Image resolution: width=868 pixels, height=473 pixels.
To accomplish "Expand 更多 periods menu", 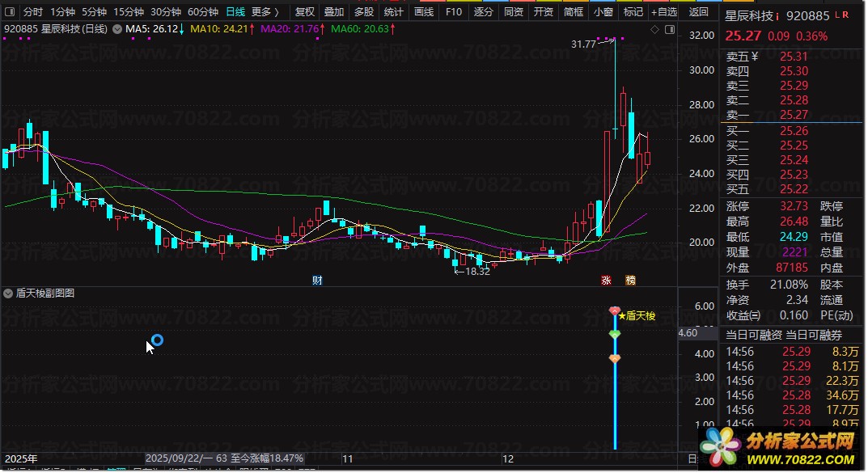I will [x=265, y=11].
